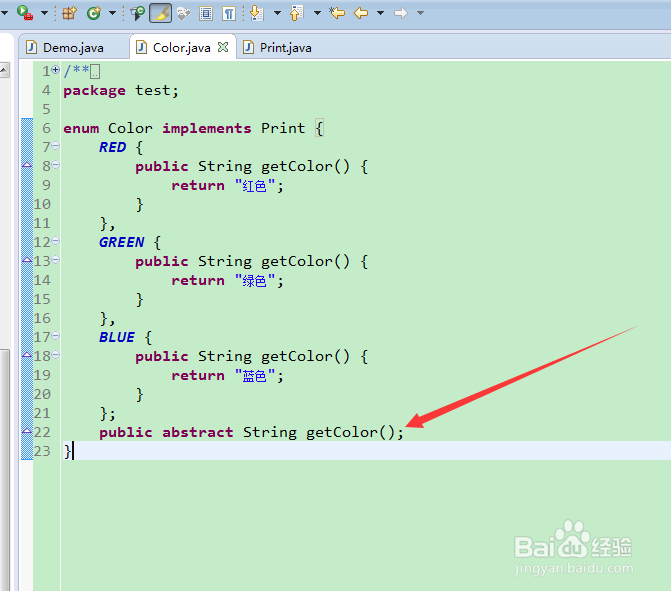Click the Open Type icon
671x591 pixels.
tap(137, 13)
